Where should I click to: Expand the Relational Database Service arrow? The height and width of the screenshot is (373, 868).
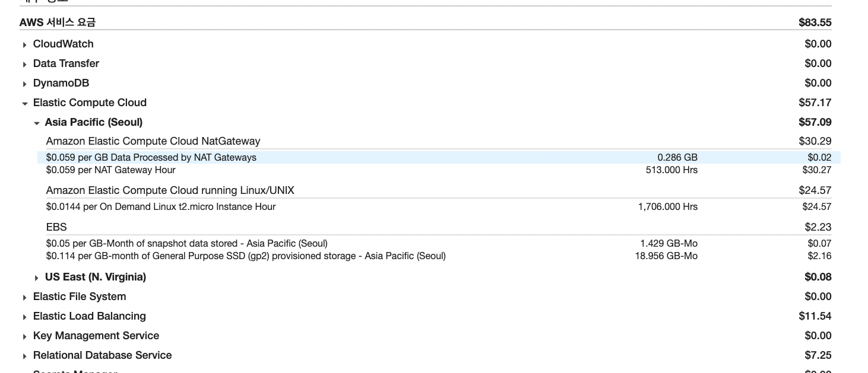tap(24, 356)
